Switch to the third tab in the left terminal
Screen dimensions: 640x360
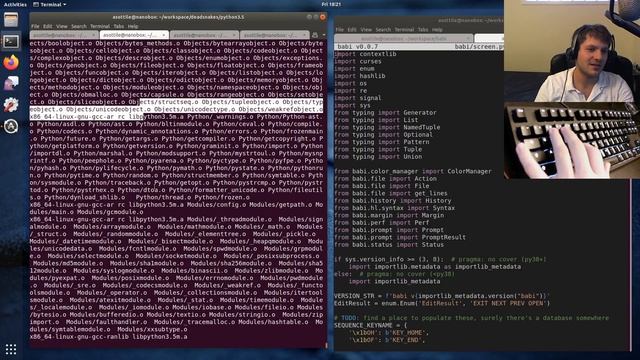click(204, 35)
